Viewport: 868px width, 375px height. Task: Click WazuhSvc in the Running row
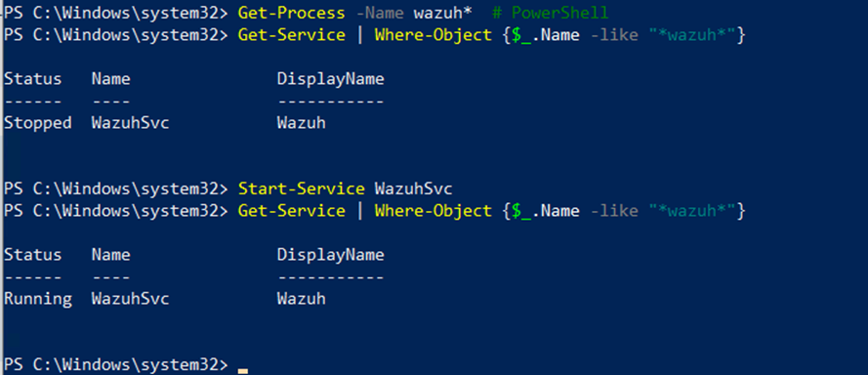point(130,299)
